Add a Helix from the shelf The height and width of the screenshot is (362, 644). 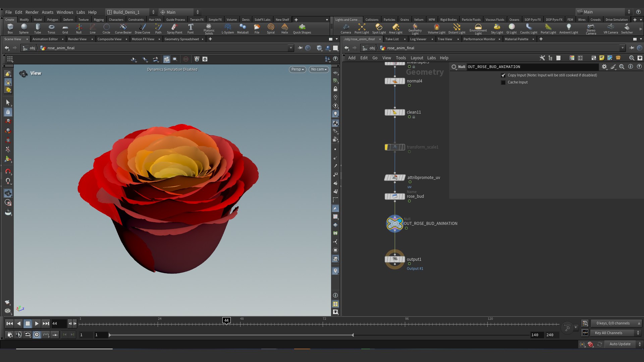tap(285, 28)
